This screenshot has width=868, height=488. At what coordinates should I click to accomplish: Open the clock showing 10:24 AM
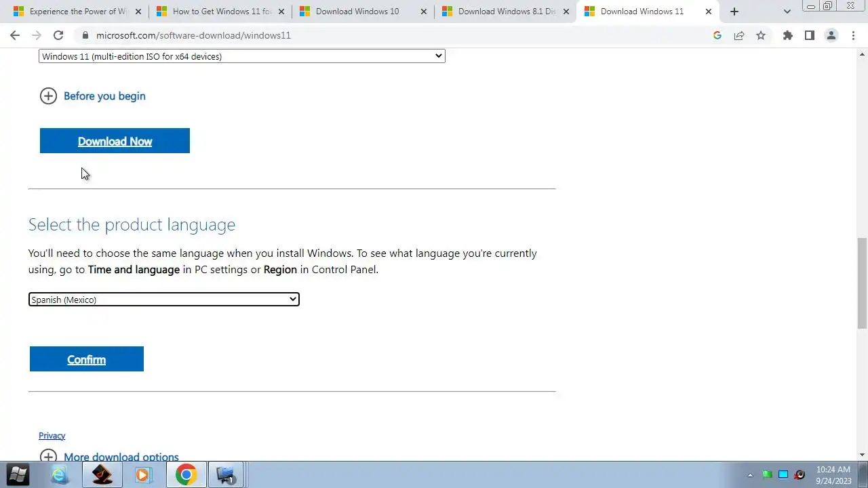(833, 474)
